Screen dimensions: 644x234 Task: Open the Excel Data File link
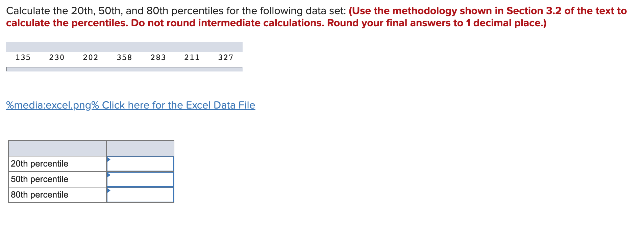177,105
